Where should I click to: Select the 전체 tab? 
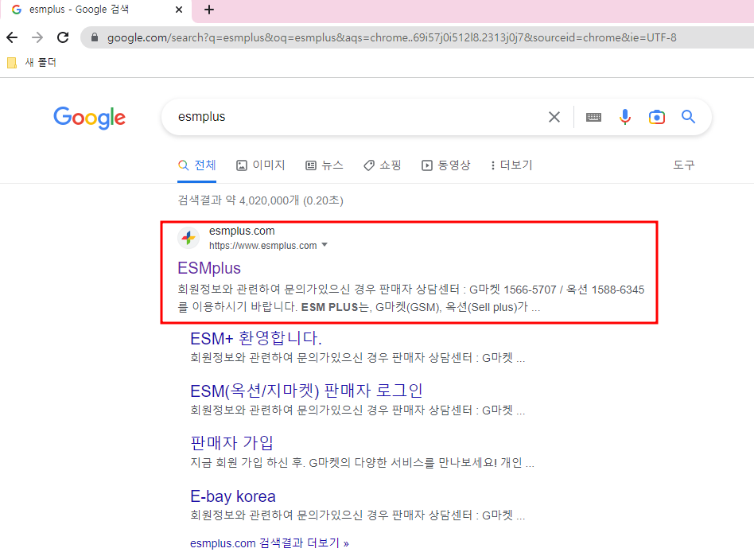(x=196, y=165)
